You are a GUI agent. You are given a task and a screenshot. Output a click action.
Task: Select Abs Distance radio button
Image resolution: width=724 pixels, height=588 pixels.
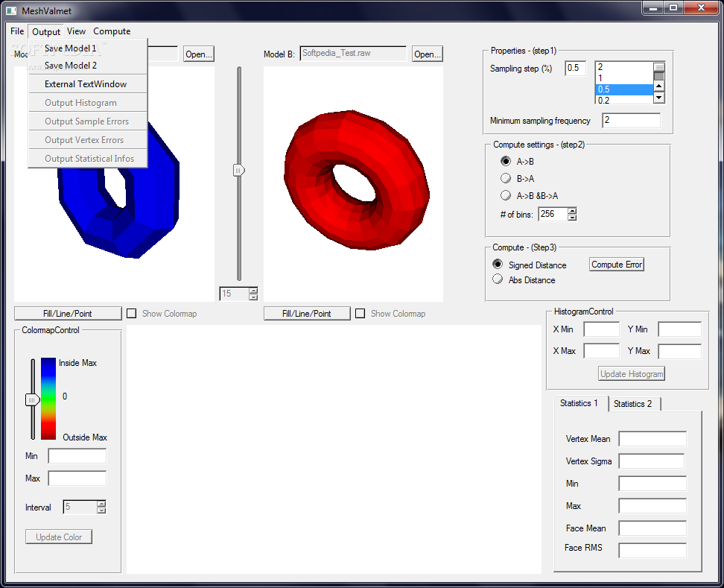pyautogui.click(x=498, y=279)
